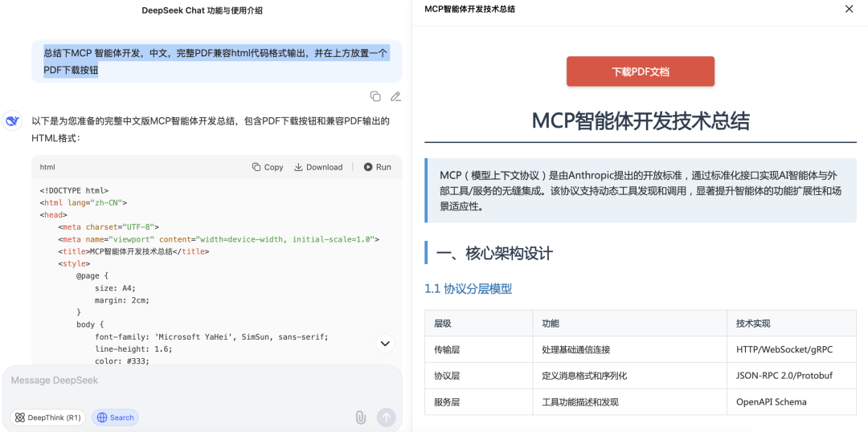
Task: Click the cell OpenAPI Schema
Action: (x=771, y=401)
